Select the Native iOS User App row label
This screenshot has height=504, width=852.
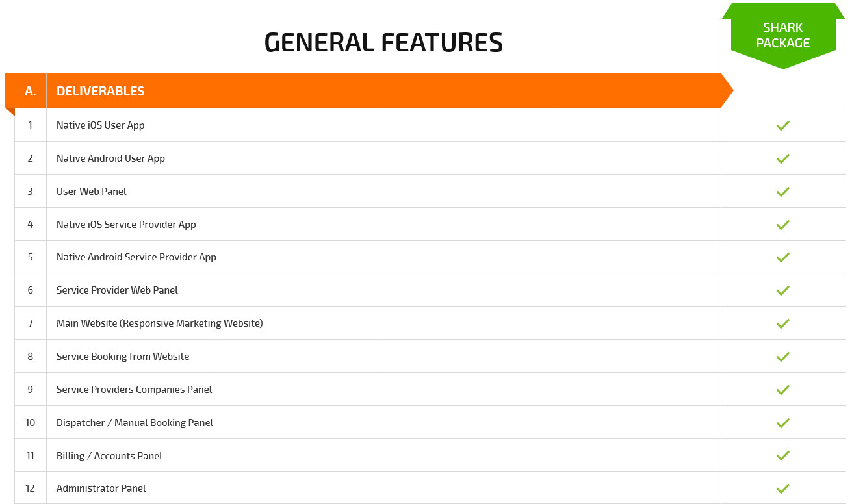[101, 125]
